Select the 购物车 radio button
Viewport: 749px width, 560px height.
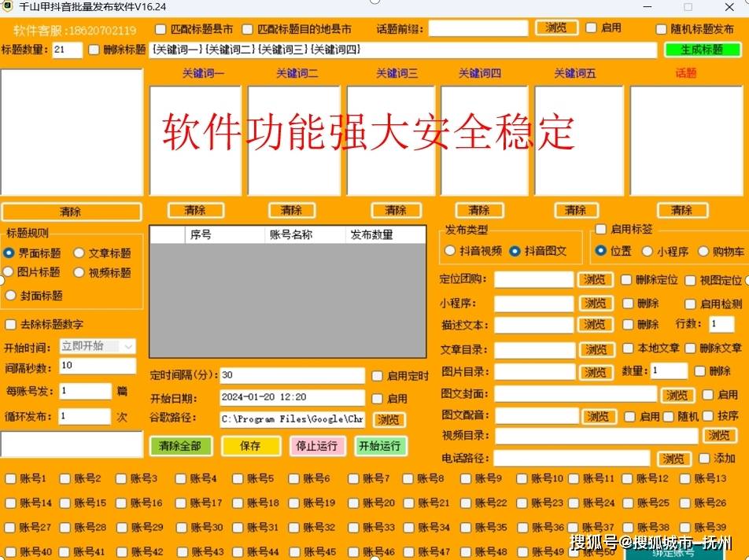[x=703, y=251]
